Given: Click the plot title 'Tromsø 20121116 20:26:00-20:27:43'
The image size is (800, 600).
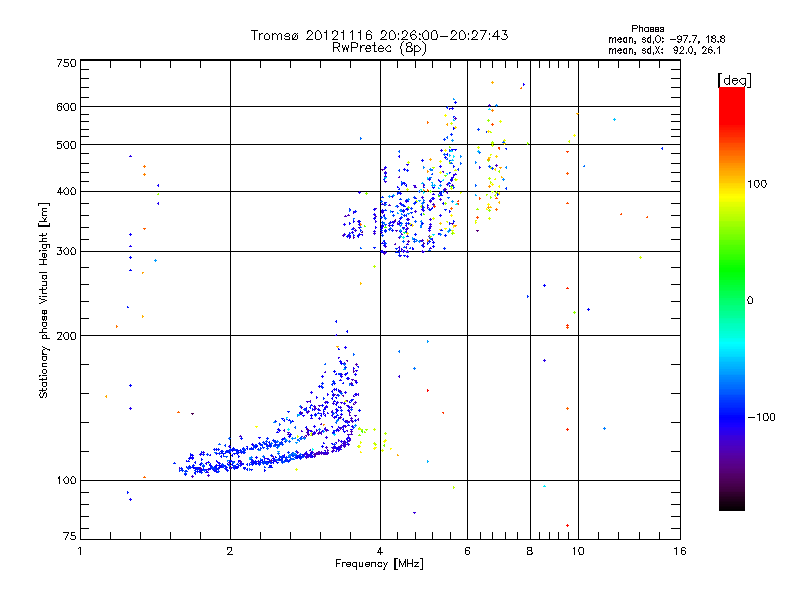Looking at the screenshot, I should point(379,35).
